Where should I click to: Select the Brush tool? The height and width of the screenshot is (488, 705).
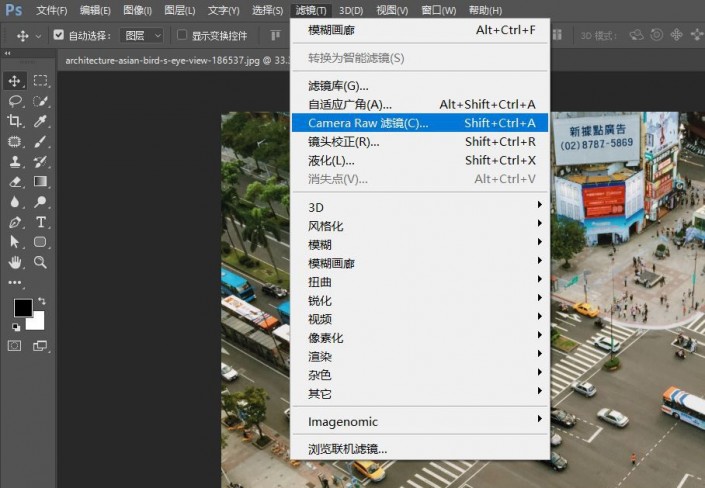pyautogui.click(x=40, y=142)
